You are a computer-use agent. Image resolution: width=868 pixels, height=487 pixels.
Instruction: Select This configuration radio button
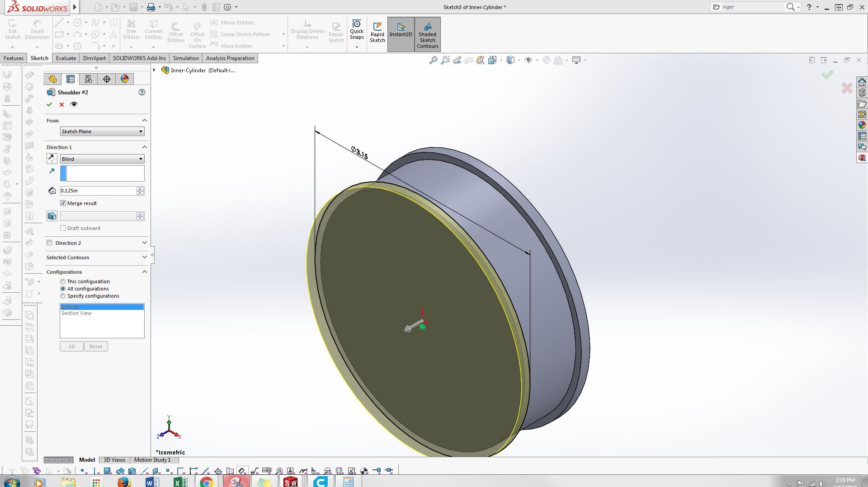63,281
